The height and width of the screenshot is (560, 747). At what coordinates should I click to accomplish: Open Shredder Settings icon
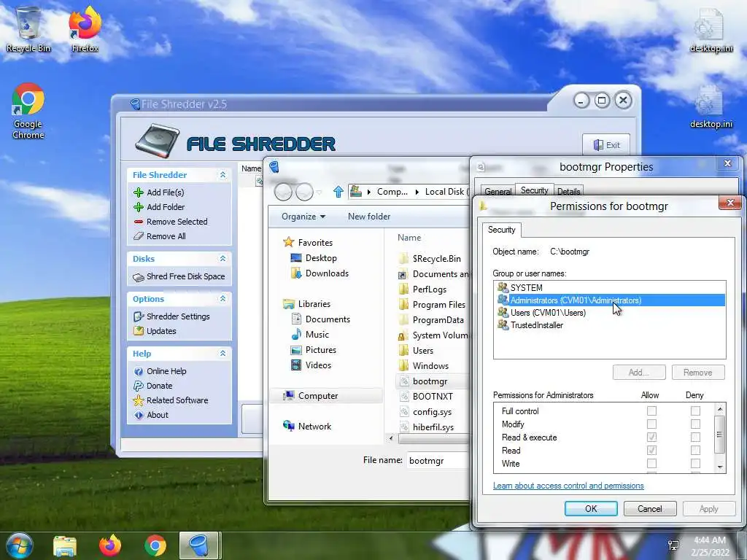click(x=139, y=316)
